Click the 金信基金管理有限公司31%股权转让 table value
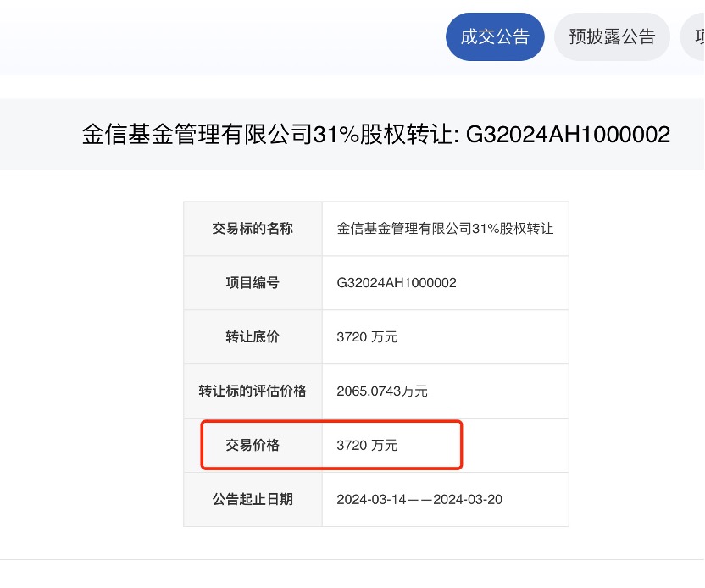Viewport: 705px width, 588px height. (445, 229)
